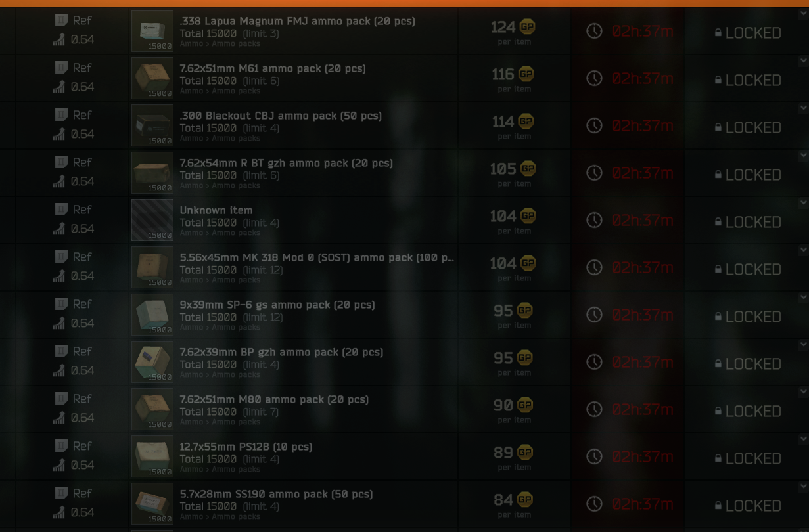Click the Ammo category link under .300 Blackout

coord(191,139)
